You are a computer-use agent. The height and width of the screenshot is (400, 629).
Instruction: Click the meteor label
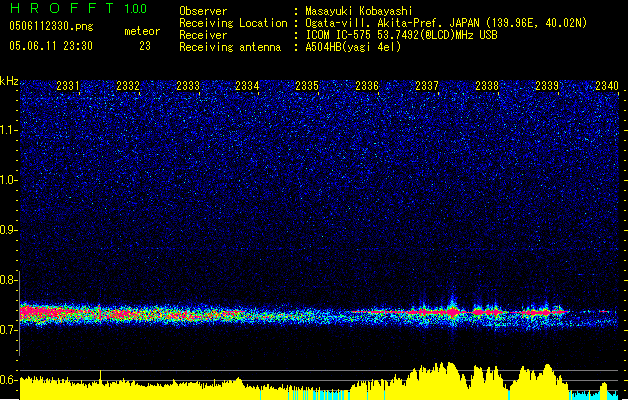pos(142,31)
